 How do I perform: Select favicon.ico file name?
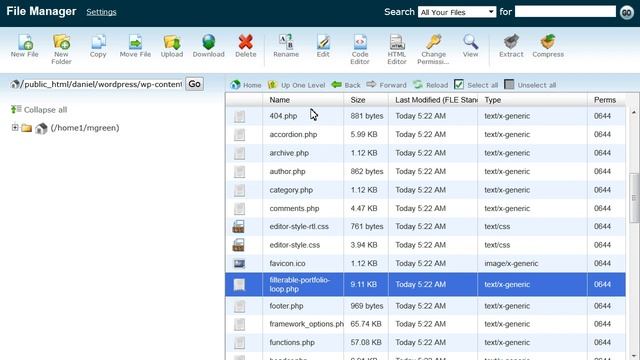(x=287, y=264)
